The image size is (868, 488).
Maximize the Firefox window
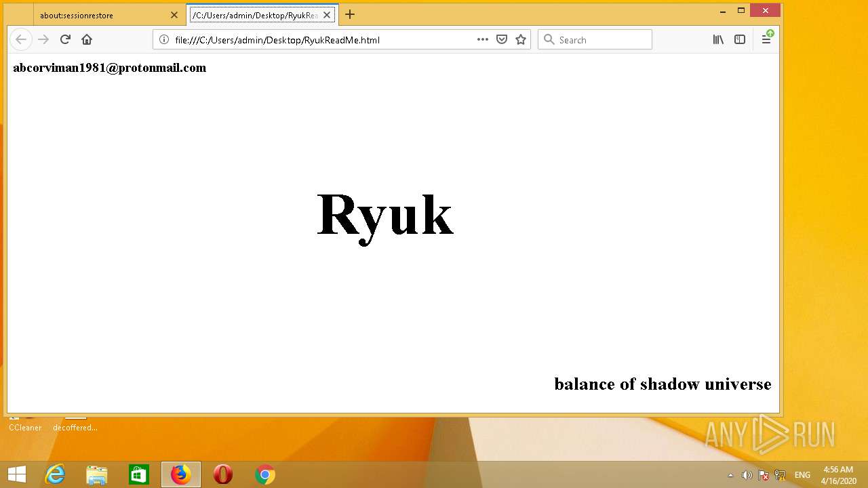click(741, 10)
